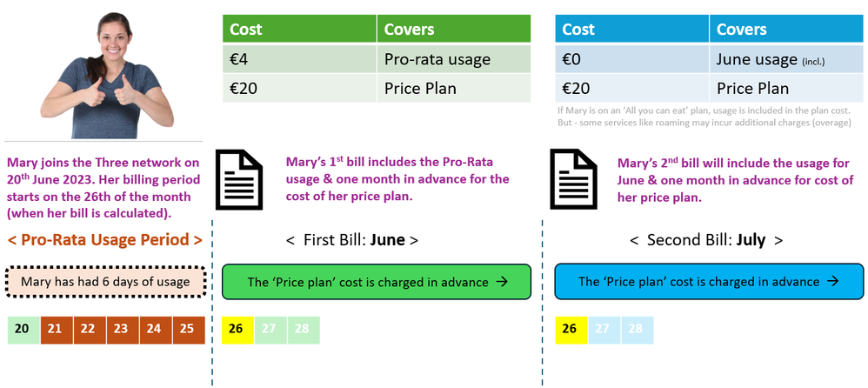The image size is (868, 388).
Task: Click the green table 'Cost' header
Action: 299,29
